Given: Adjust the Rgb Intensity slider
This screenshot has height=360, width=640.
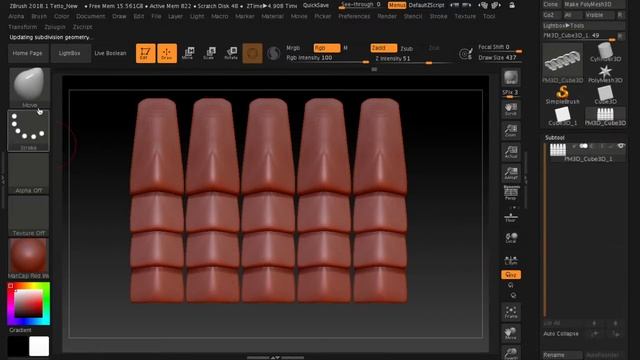Looking at the screenshot, I should (327, 58).
